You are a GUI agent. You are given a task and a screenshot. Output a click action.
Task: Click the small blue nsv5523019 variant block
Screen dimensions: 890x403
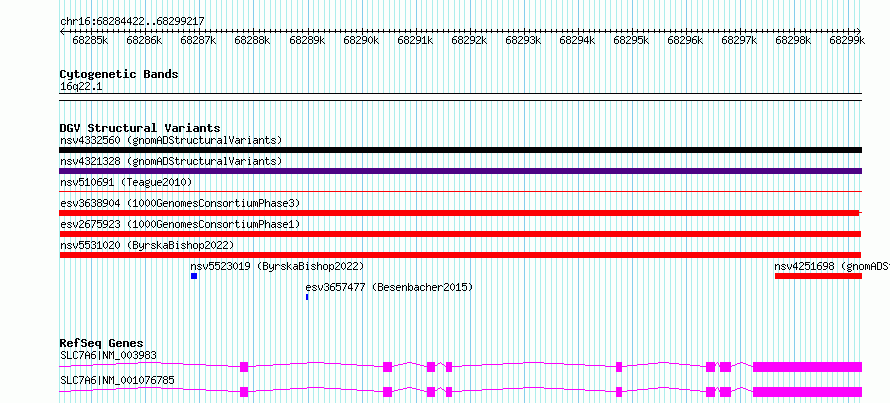(194, 276)
